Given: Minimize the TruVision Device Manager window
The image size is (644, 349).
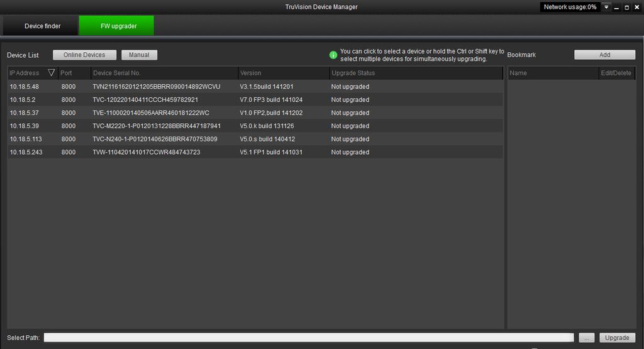Looking at the screenshot, I should pyautogui.click(x=616, y=7).
